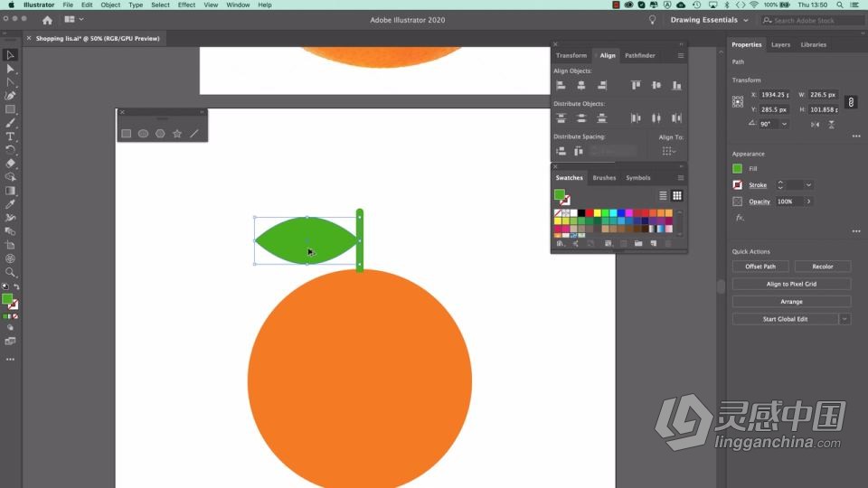Switch to the Layers tab

780,45
